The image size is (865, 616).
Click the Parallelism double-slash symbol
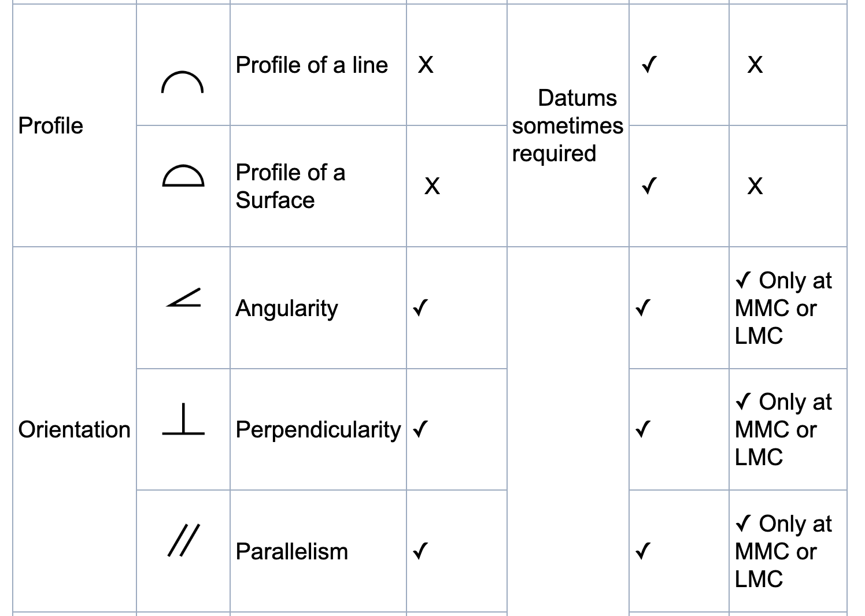pyautogui.click(x=184, y=540)
